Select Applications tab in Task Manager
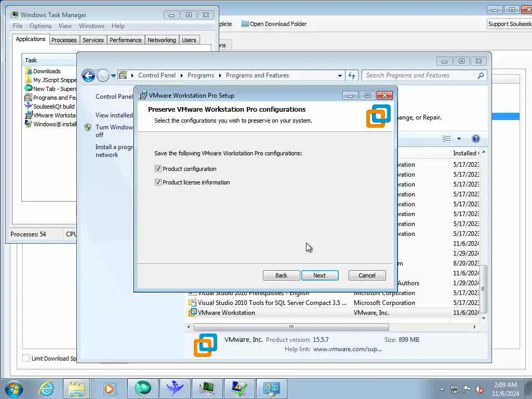 31,39
